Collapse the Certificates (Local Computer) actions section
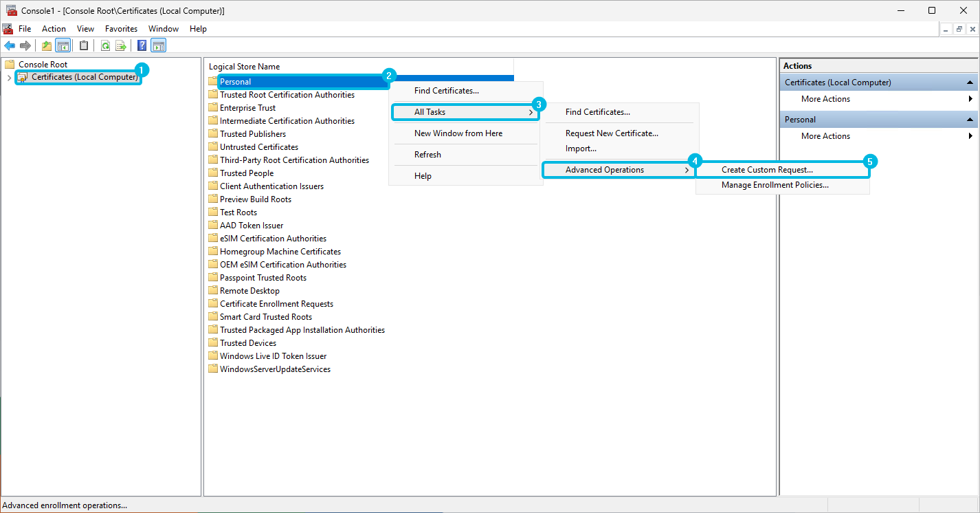The height and width of the screenshot is (513, 980). pyautogui.click(x=970, y=83)
